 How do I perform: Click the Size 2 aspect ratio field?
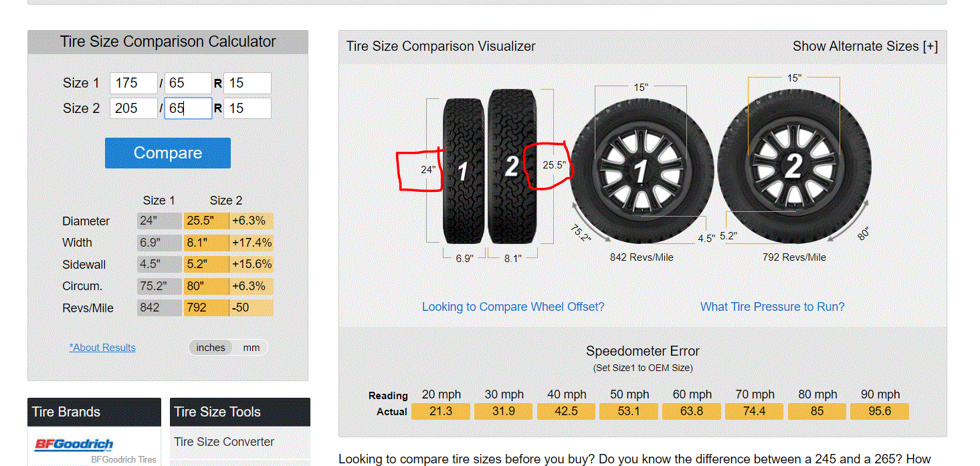(x=188, y=108)
